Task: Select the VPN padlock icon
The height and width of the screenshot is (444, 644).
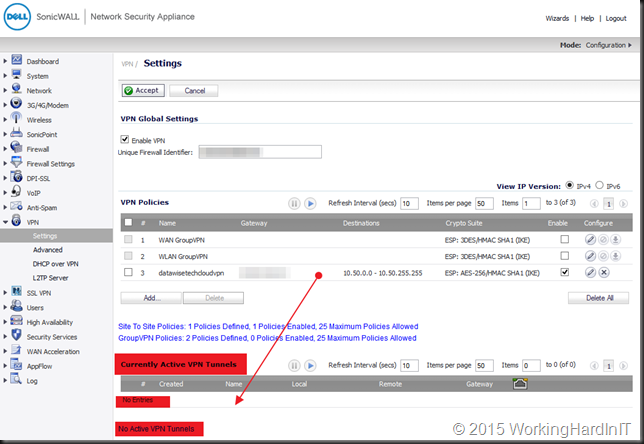Action: 16,221
